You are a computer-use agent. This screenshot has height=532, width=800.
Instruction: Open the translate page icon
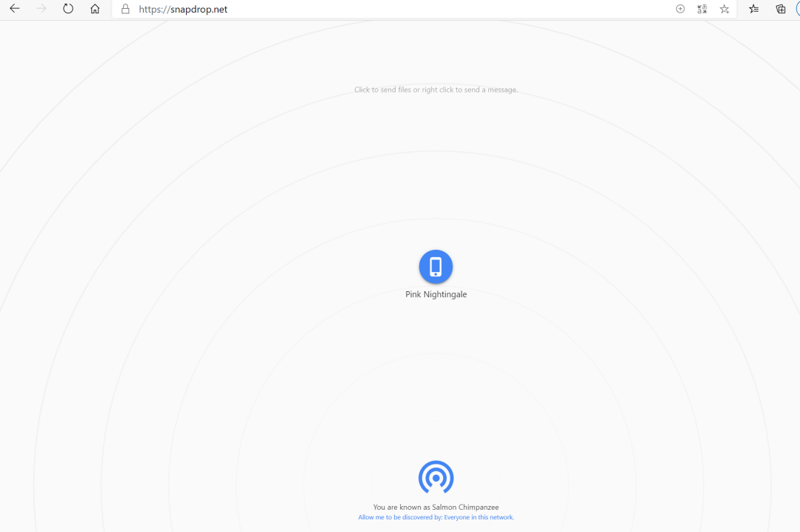[702, 9]
